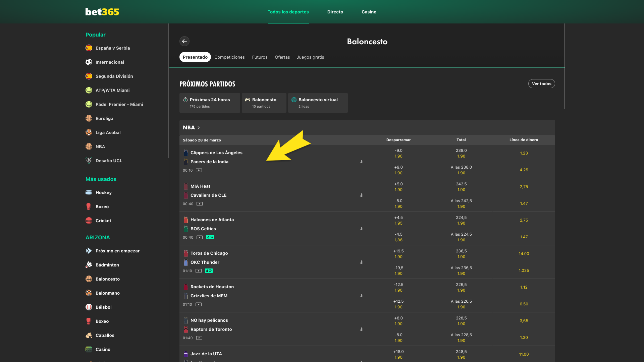Click live stream icon for Rockets game
The width and height of the screenshot is (644, 362).
click(x=199, y=304)
